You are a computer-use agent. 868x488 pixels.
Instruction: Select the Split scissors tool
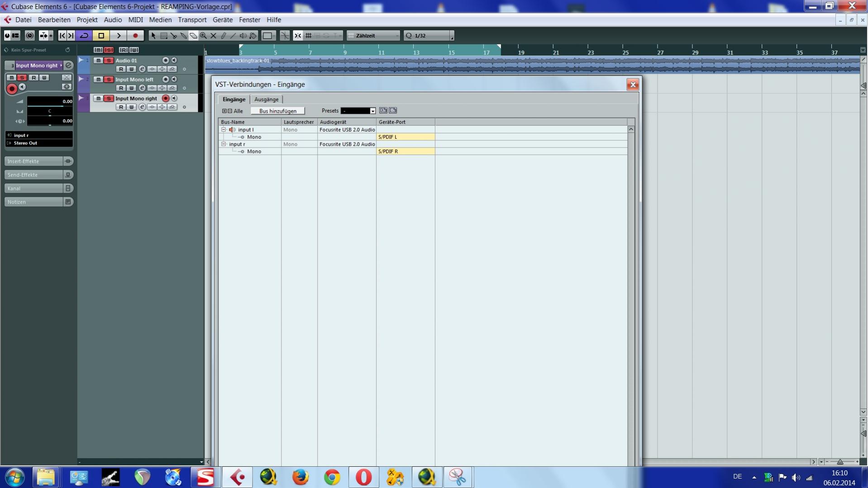(x=174, y=36)
